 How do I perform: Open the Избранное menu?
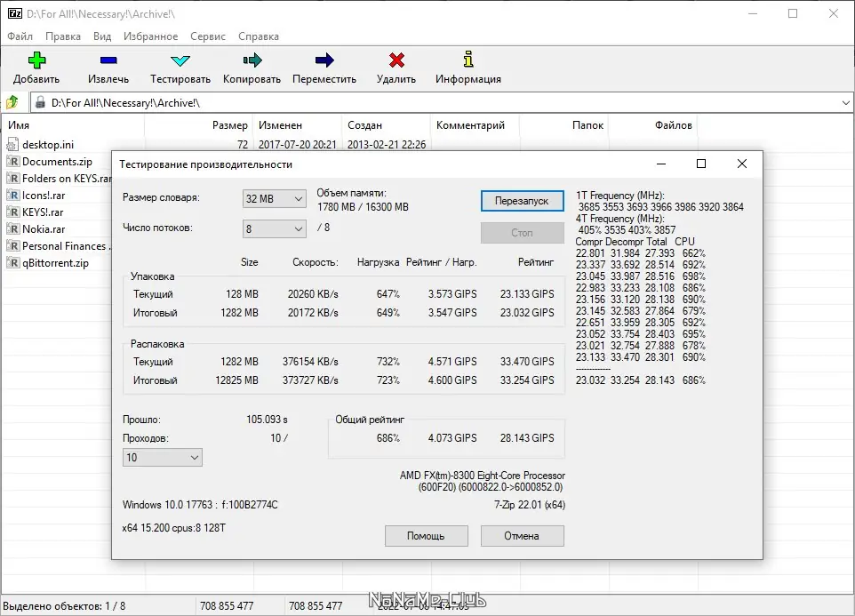(x=150, y=36)
